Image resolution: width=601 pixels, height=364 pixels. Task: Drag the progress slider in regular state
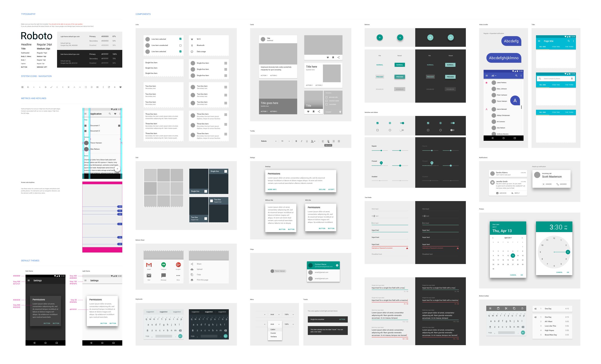click(x=381, y=151)
